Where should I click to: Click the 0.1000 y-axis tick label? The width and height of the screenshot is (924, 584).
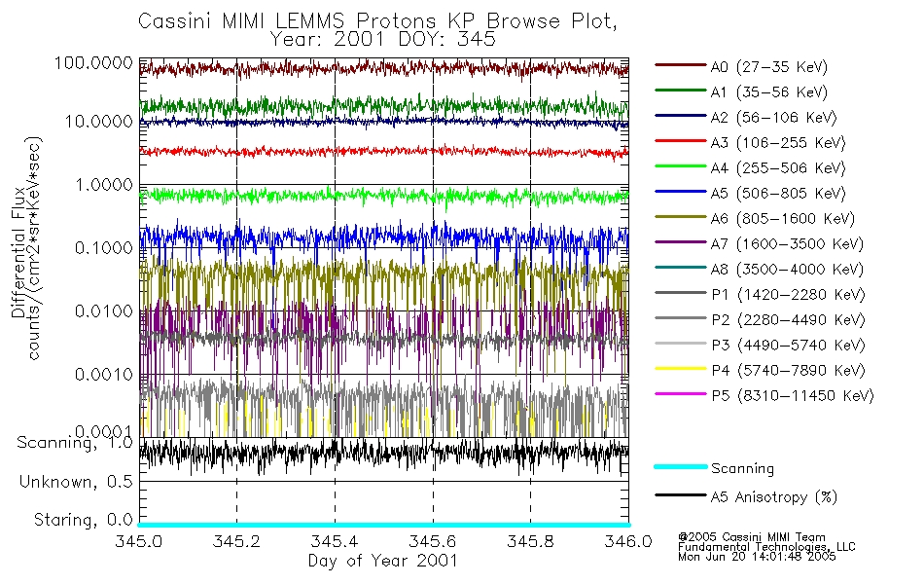(x=104, y=248)
